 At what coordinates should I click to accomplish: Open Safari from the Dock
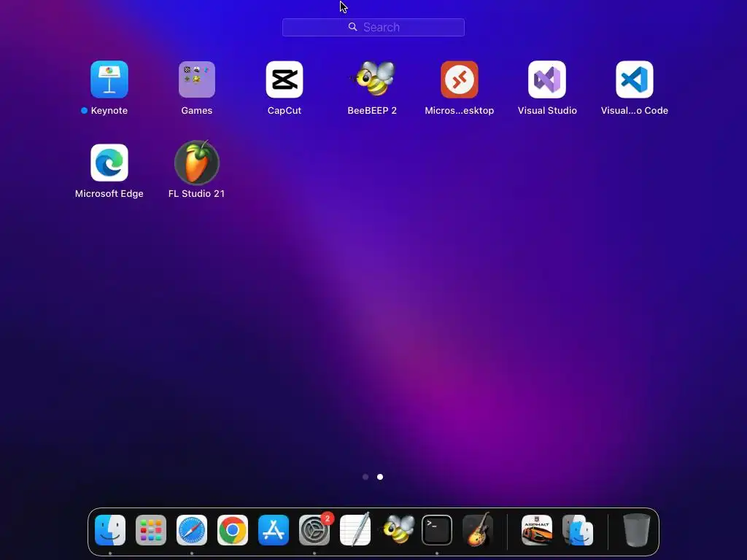192,530
